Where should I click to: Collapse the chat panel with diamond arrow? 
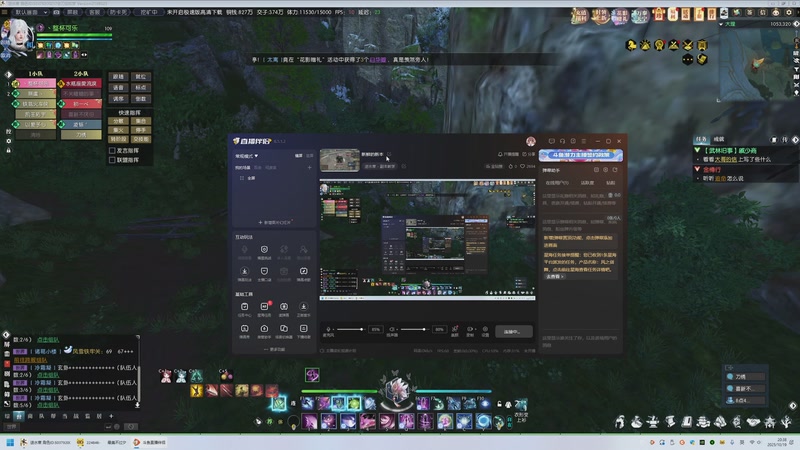click(x=6, y=335)
